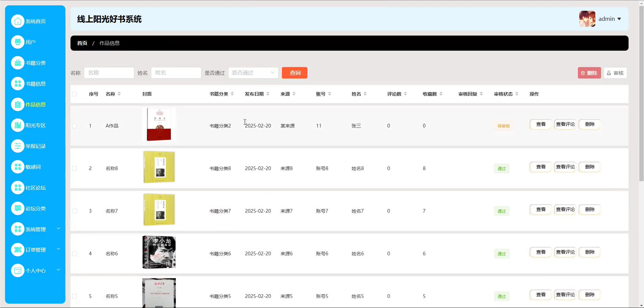Click the 举报记录 sliders icon
Image resolution: width=644 pixels, height=308 pixels.
(18, 146)
